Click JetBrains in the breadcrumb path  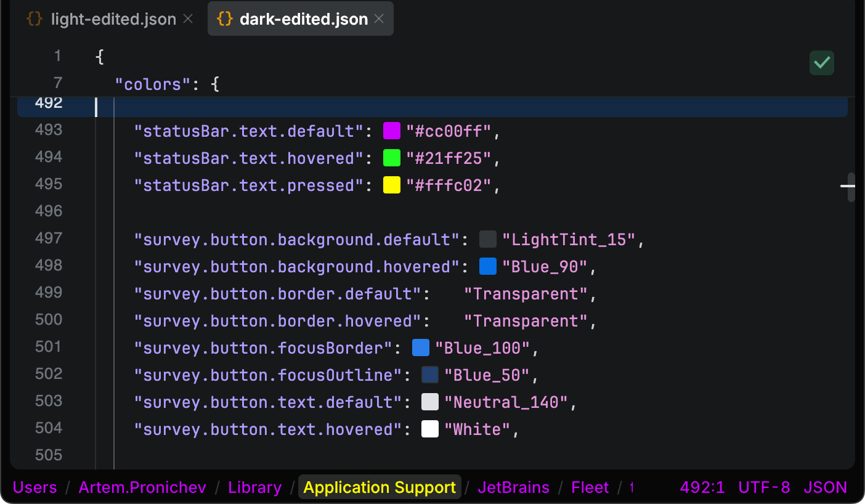point(514,487)
